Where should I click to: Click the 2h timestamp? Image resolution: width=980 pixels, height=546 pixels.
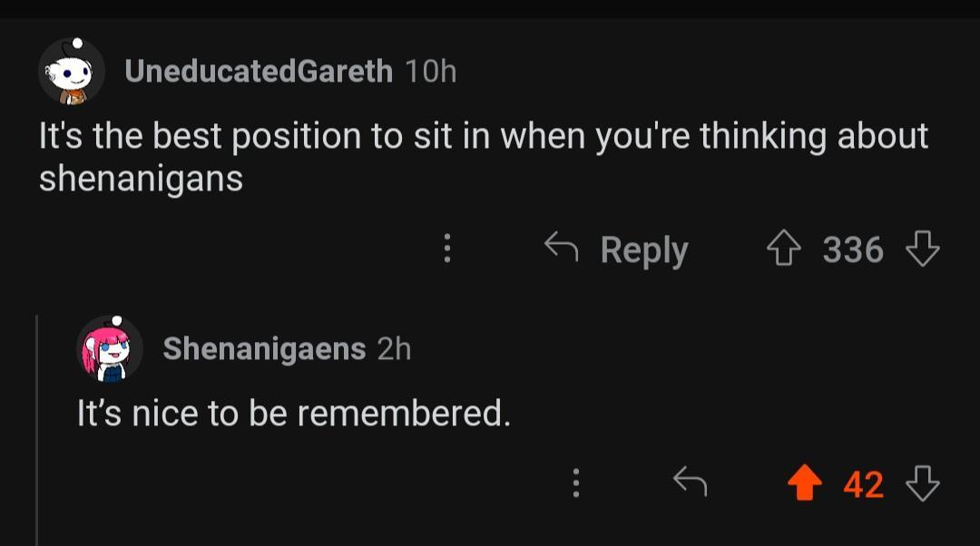[394, 349]
